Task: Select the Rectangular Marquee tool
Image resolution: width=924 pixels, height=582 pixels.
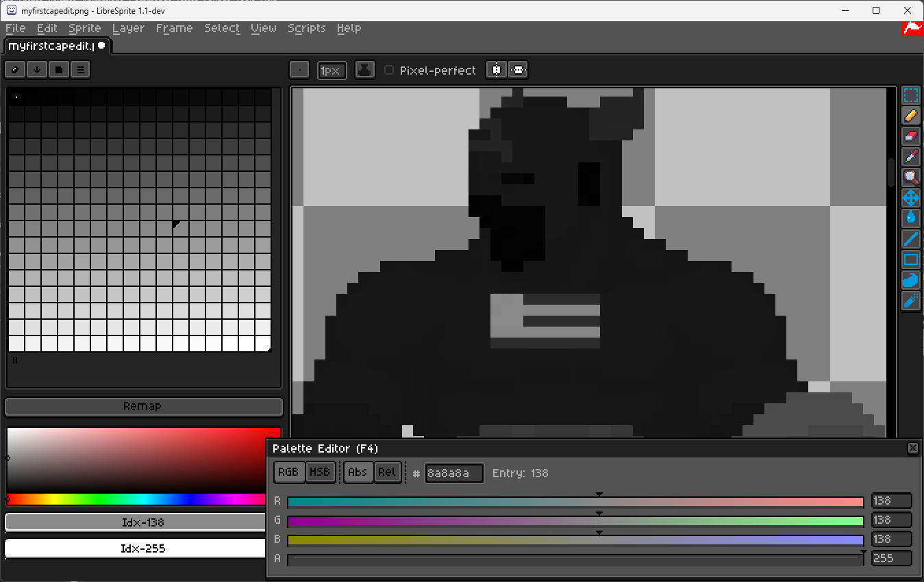Action: coord(910,95)
